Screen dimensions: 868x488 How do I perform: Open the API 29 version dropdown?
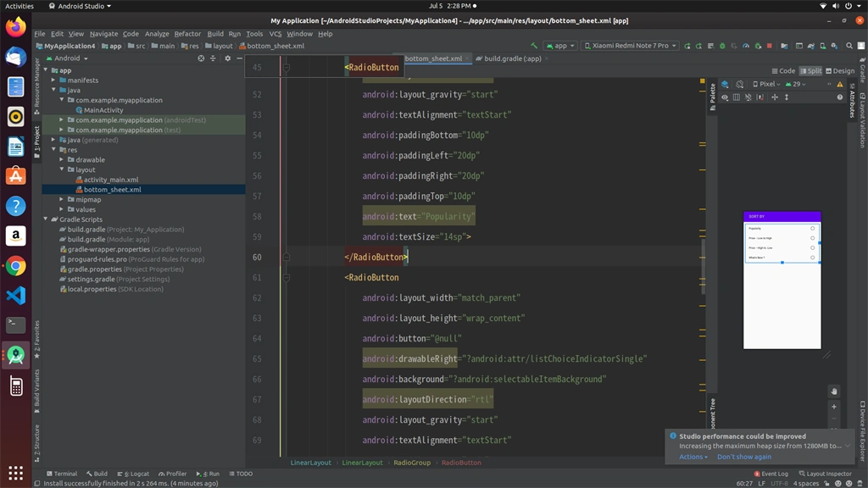[x=795, y=84]
